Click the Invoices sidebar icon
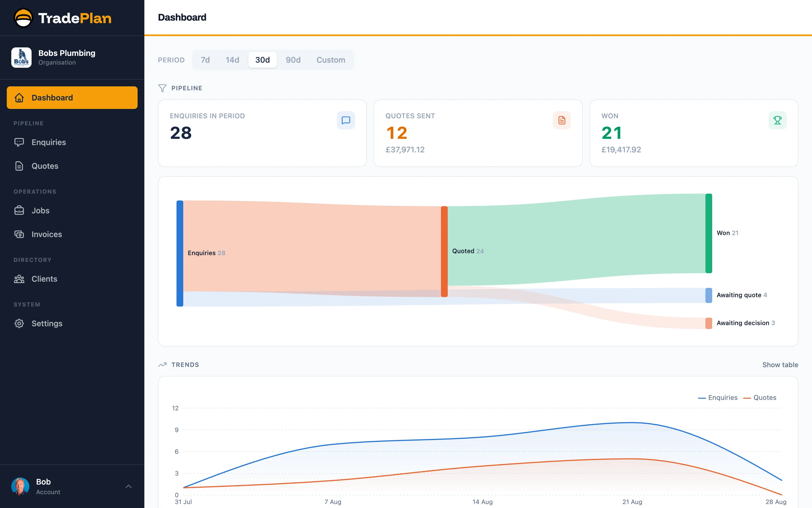 19,234
